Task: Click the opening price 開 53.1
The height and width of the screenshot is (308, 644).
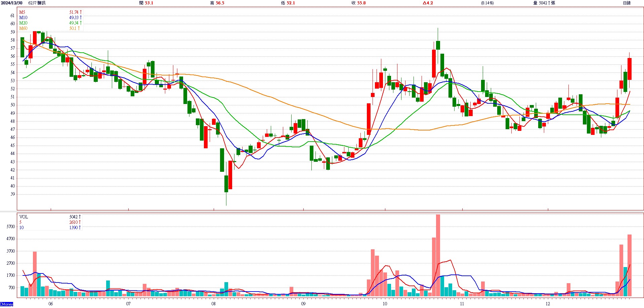Action: 146,3
